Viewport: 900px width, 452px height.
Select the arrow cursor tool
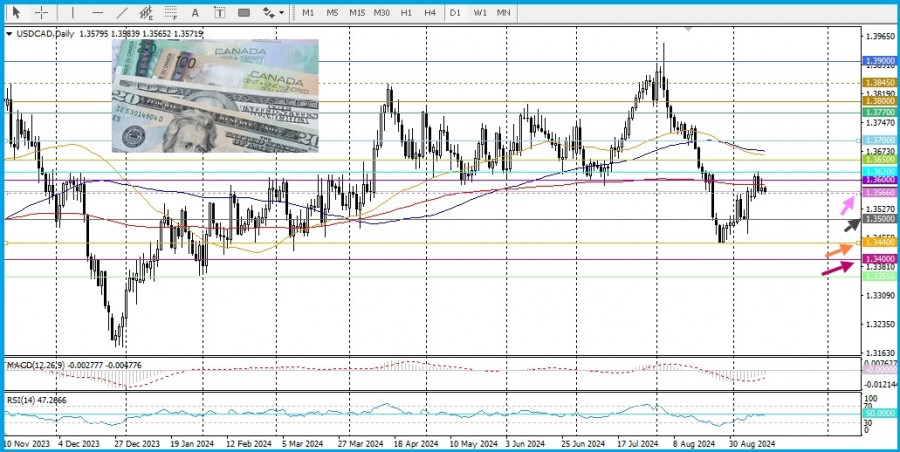click(x=16, y=13)
